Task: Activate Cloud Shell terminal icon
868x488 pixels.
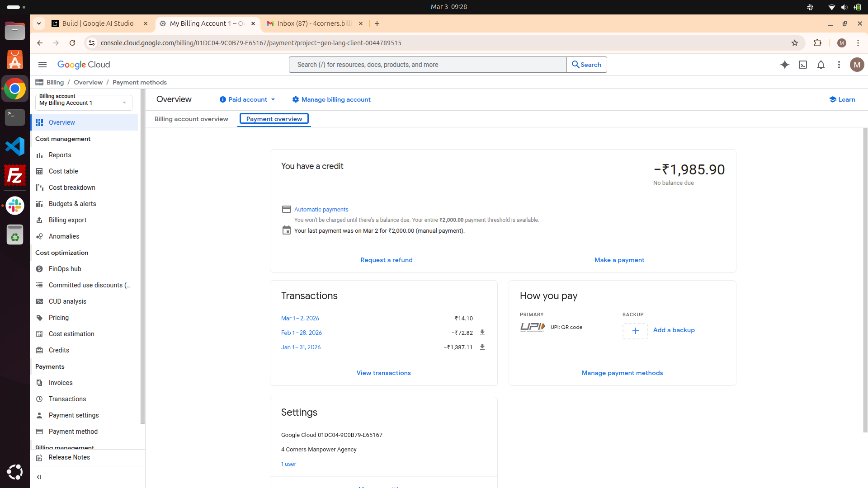Action: pos(802,65)
